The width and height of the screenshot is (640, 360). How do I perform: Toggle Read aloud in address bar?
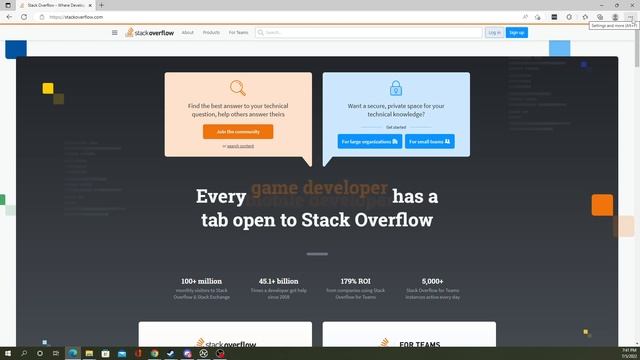point(525,17)
